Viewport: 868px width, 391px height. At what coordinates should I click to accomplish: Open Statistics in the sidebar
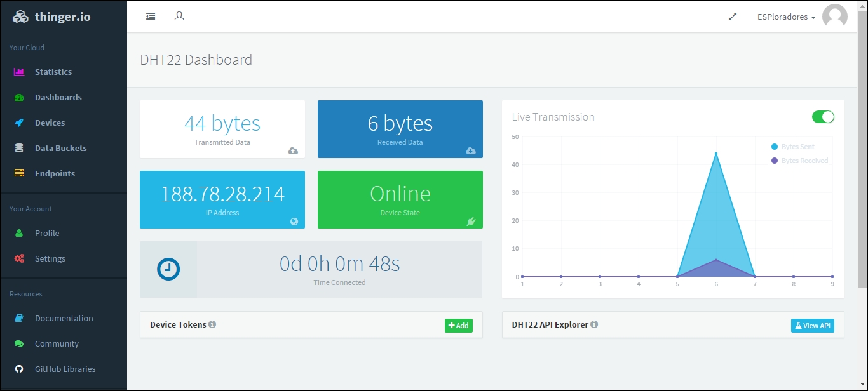click(x=53, y=72)
